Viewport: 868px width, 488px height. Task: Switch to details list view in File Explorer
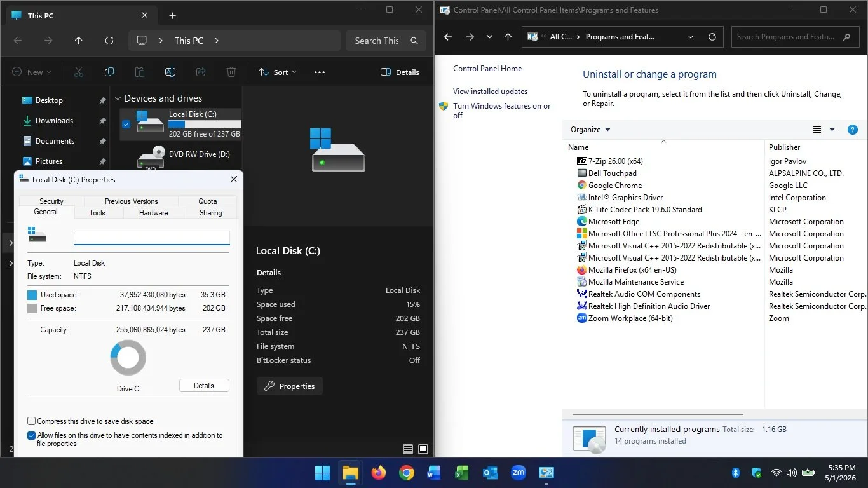pyautogui.click(x=408, y=449)
